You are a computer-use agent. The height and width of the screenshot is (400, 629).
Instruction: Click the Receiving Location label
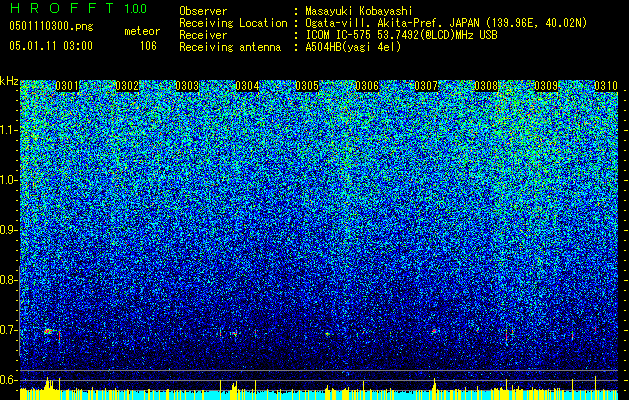pos(233,23)
